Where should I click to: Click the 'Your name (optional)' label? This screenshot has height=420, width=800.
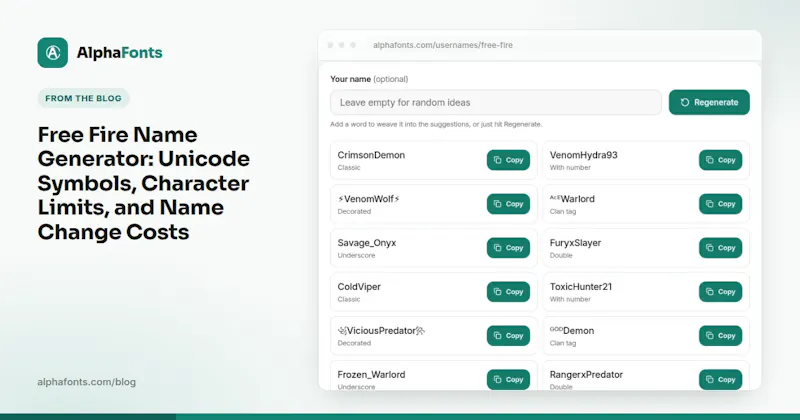tap(369, 79)
